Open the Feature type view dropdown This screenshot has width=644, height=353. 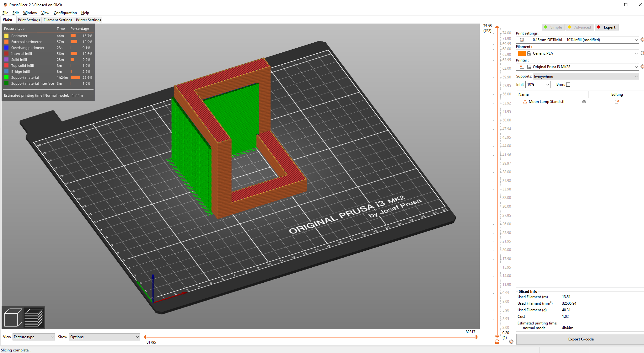[x=34, y=337]
